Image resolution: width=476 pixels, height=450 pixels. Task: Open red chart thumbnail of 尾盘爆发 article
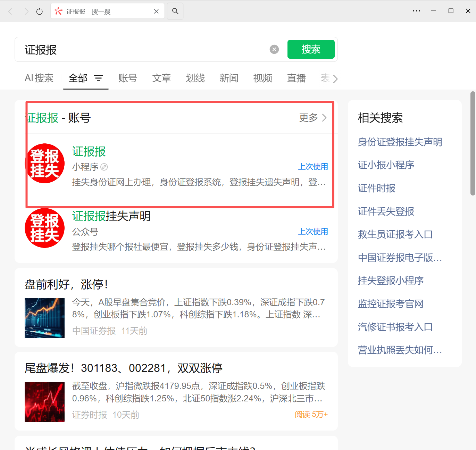click(x=44, y=402)
